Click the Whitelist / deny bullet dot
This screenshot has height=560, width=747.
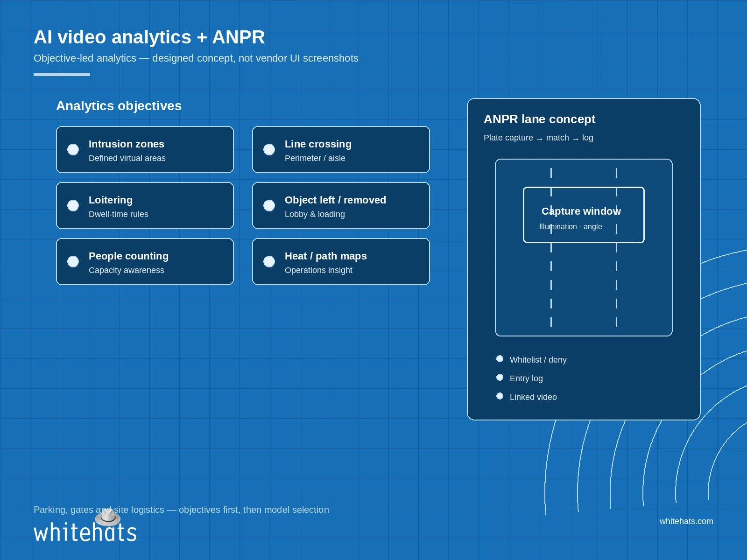[x=500, y=358]
